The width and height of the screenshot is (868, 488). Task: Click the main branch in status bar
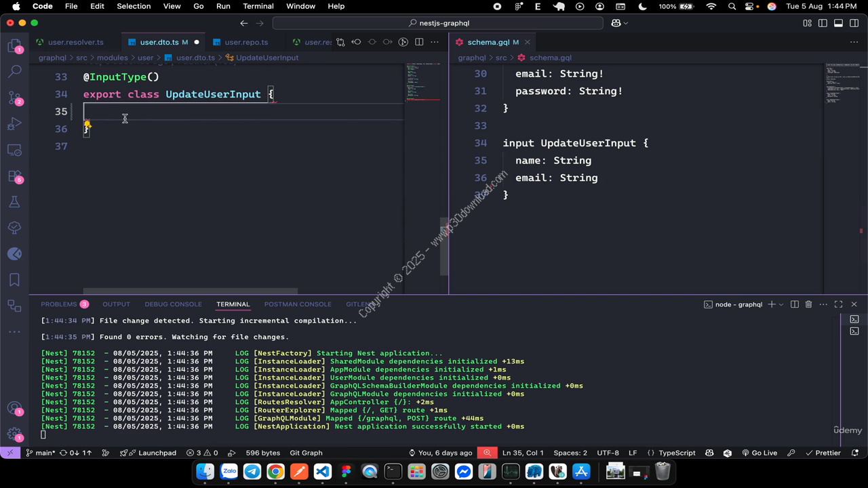tap(41, 453)
